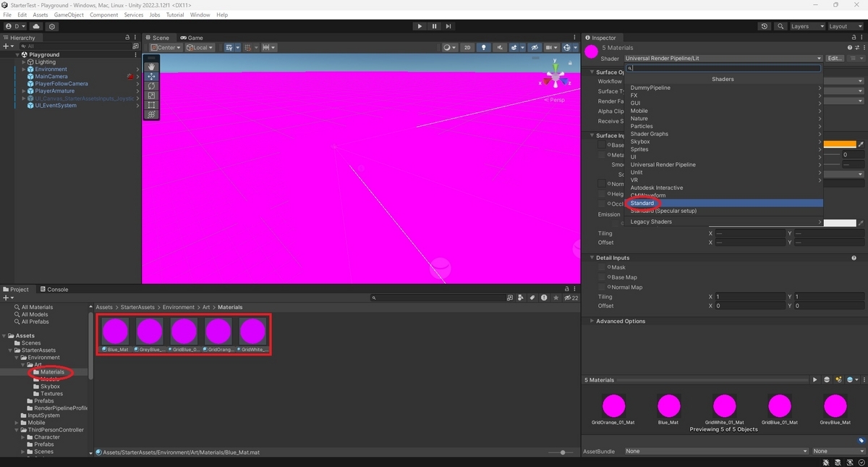Click the shader Edit button
This screenshot has height=467, width=868.
click(x=835, y=58)
